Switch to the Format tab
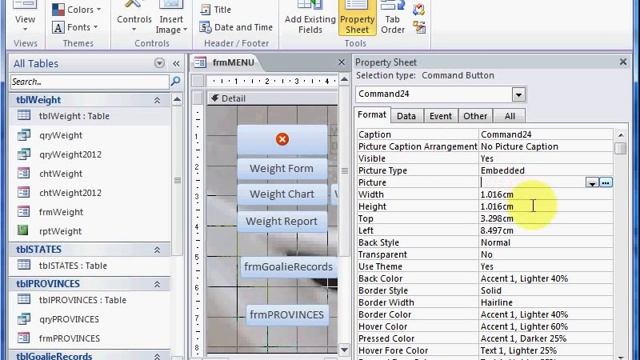Image resolution: width=640 pixels, height=360 pixels. click(x=372, y=115)
